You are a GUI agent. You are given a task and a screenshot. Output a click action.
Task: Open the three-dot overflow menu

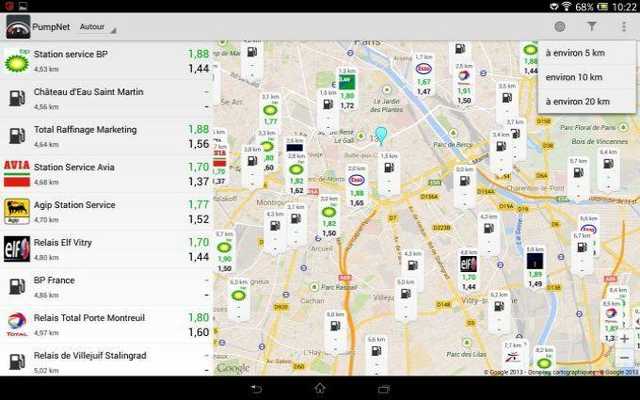(x=624, y=27)
